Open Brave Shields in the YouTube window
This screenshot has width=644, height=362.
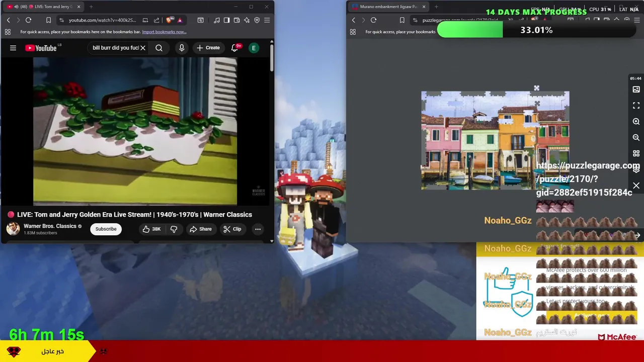pyautogui.click(x=169, y=20)
